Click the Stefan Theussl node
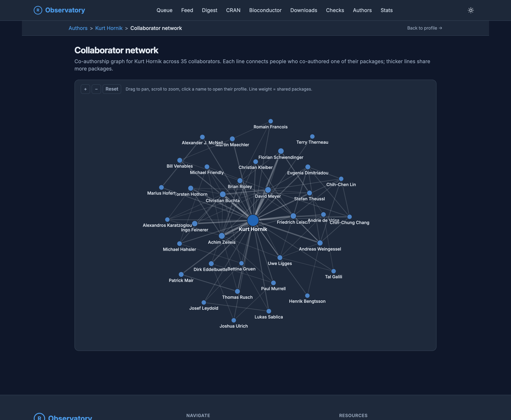 click(309, 193)
